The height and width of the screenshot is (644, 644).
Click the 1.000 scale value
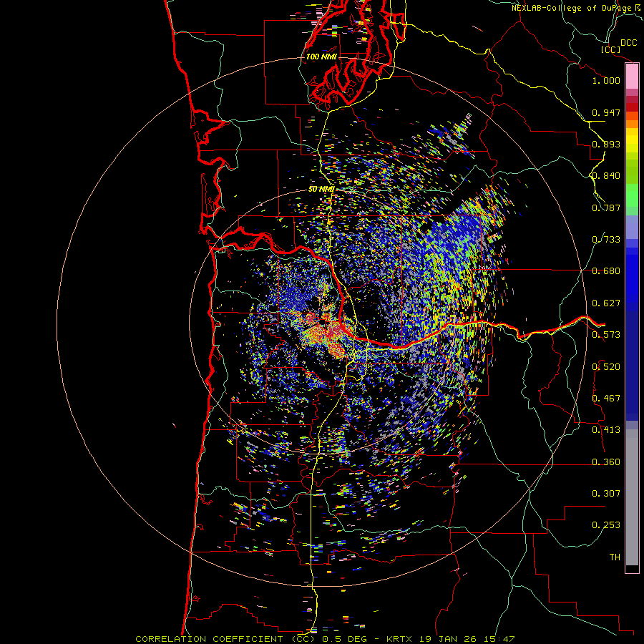pyautogui.click(x=606, y=80)
